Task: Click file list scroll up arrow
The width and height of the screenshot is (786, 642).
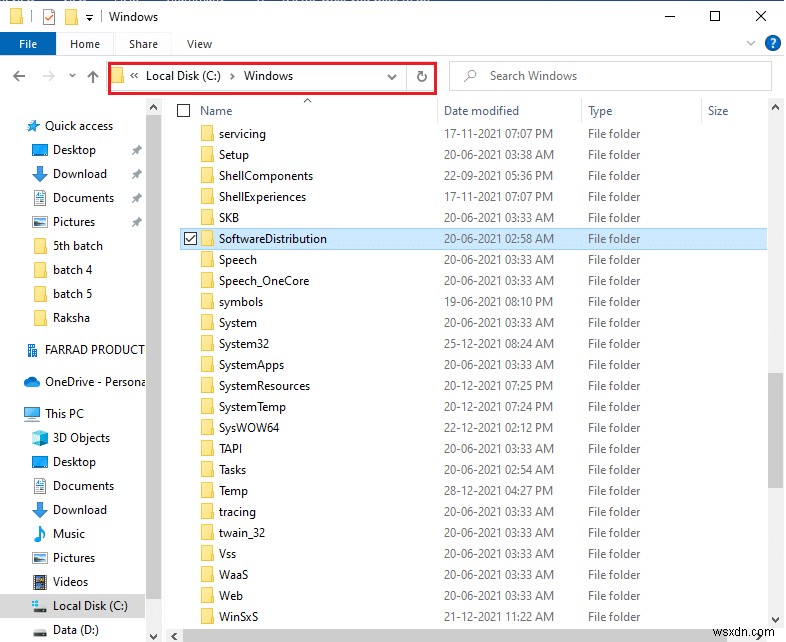Action: [775, 107]
